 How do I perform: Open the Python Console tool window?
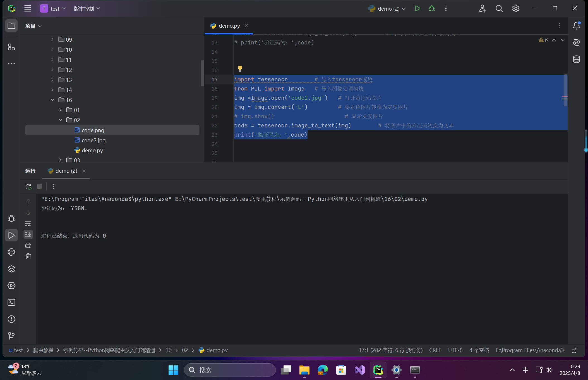pos(11,252)
